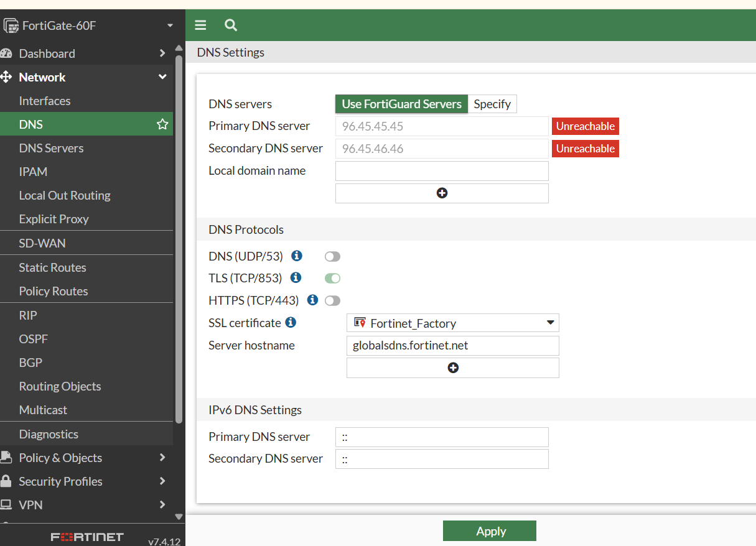Click the FortiGate-60F device icon
Screen dimensions: 756x546
(x=11, y=25)
